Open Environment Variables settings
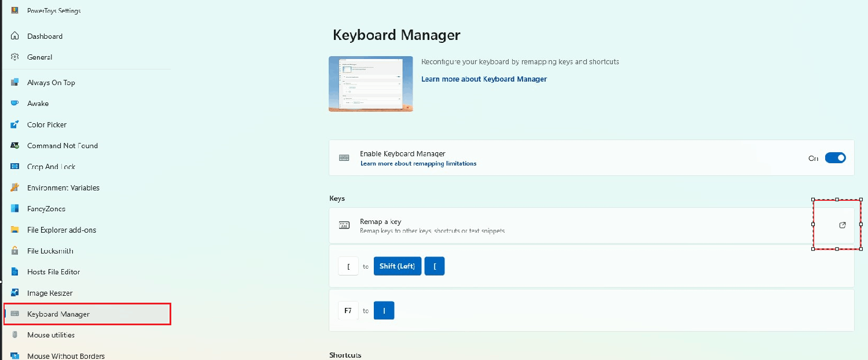Screen dimensions: 868x360 (x=63, y=188)
